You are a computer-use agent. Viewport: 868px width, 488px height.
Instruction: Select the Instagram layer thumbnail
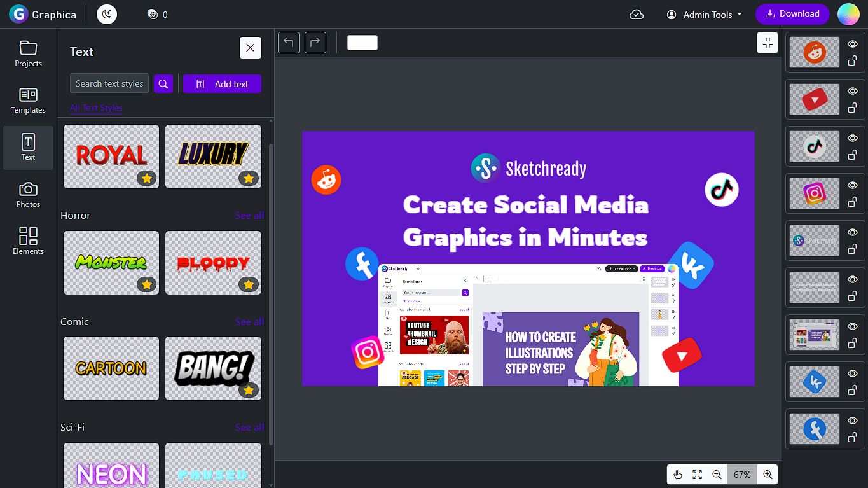coord(814,193)
